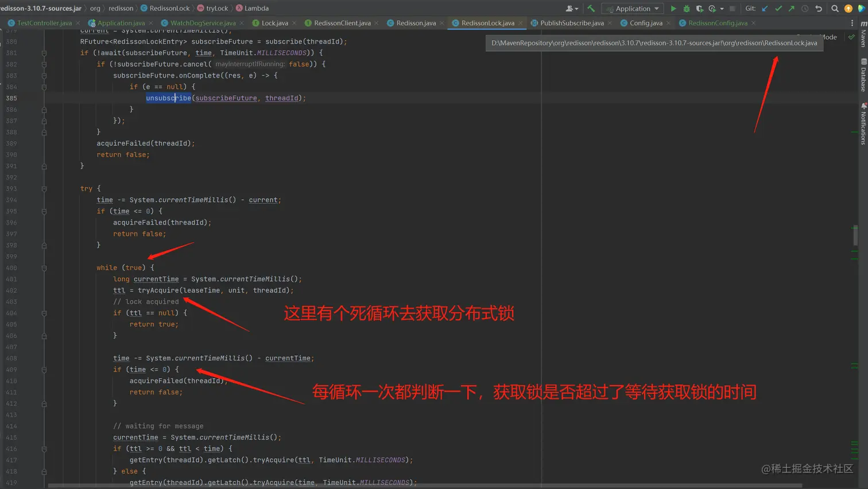Click the profiler run icon
This screenshot has width=868, height=489.
click(712, 8)
